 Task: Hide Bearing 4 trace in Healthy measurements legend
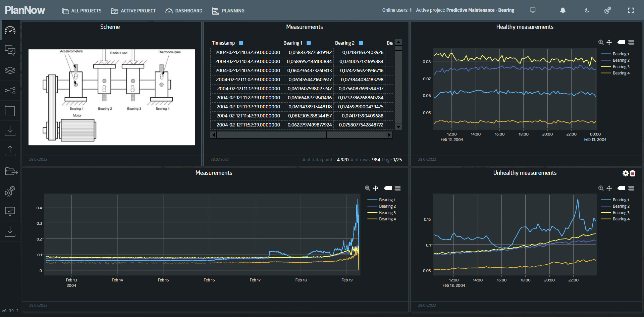click(615, 73)
